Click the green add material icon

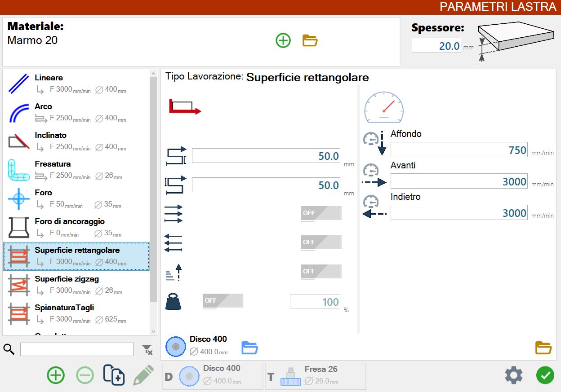click(283, 41)
